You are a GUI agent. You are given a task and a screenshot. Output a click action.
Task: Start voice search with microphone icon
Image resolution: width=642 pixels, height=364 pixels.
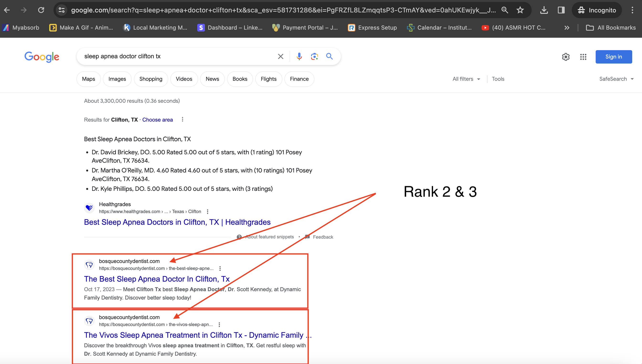point(299,56)
